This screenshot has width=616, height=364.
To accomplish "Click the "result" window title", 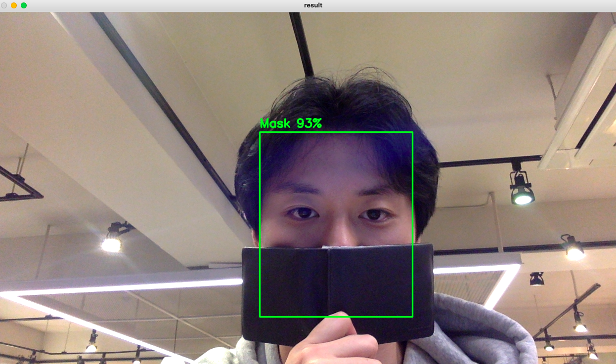I will (313, 5).
